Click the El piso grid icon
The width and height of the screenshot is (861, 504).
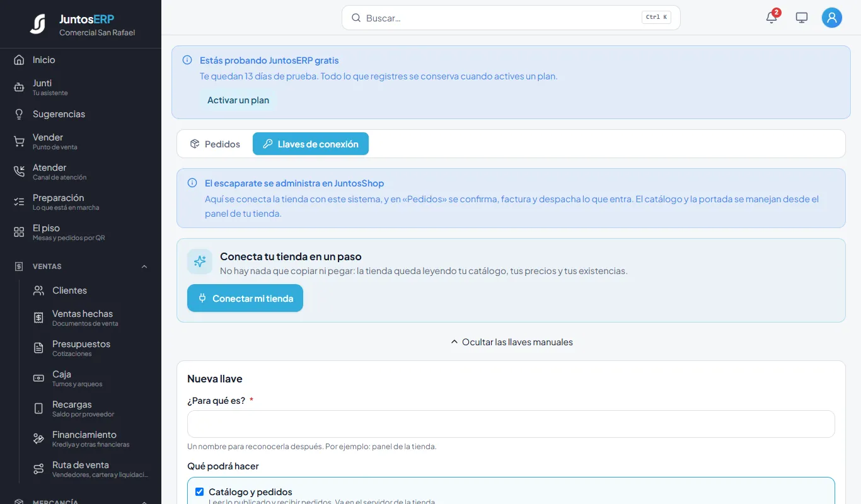(19, 232)
